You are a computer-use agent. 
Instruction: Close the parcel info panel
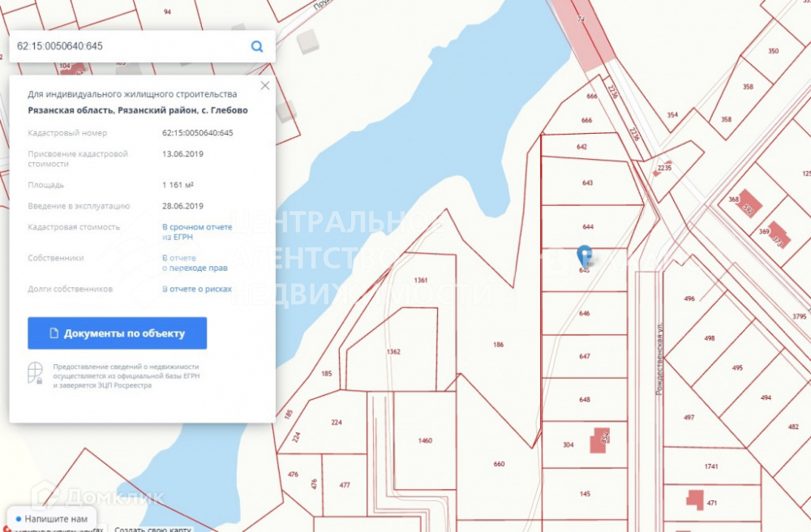point(265,85)
